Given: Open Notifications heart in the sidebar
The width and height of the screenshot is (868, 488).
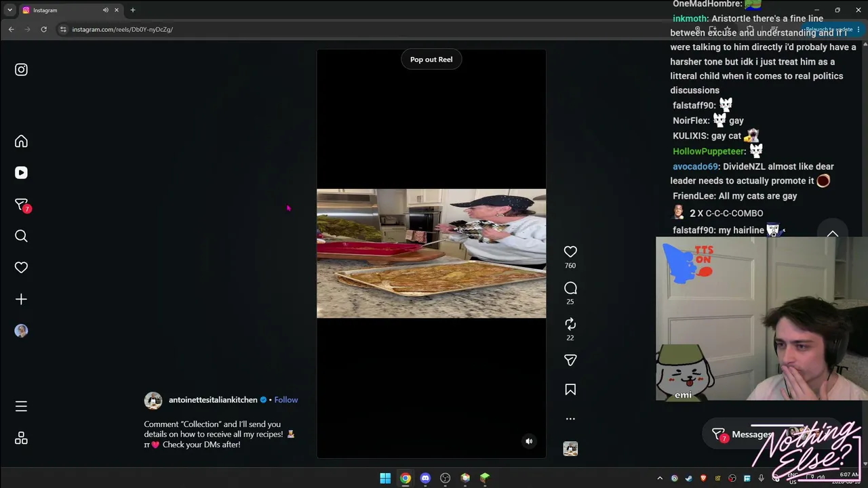Looking at the screenshot, I should pos(21,268).
